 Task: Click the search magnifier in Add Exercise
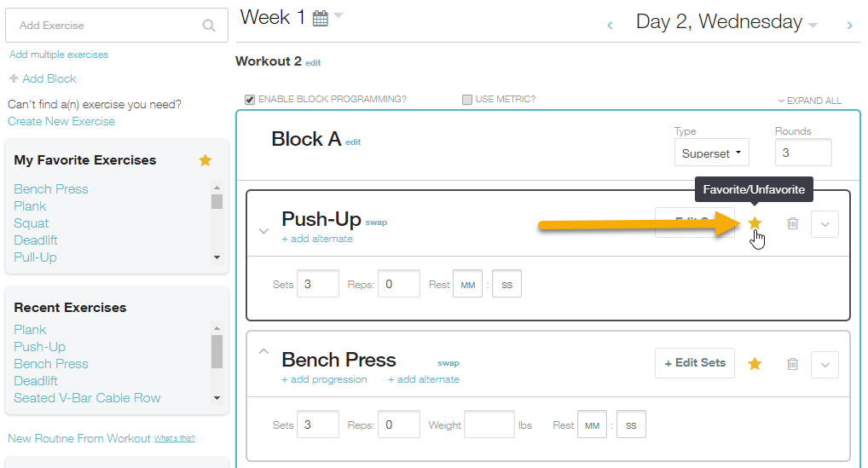[209, 26]
